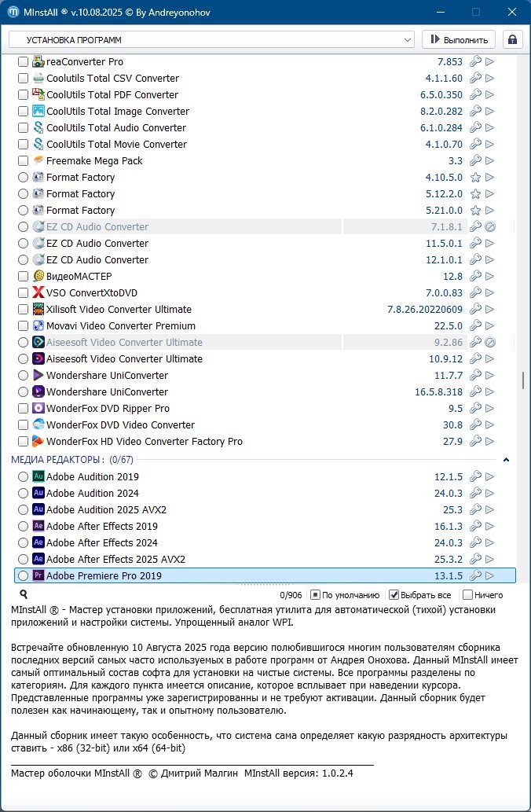Screen dimensions: 531x812
Task: Click version 7.8.26.20220609 of Xilisoft
Action: click(x=425, y=309)
